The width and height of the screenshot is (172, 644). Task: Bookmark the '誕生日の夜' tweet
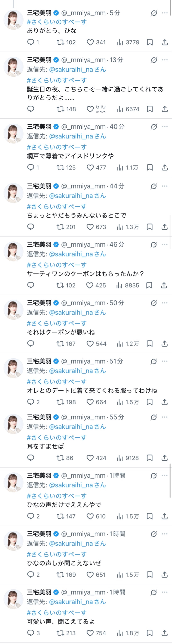(150, 109)
